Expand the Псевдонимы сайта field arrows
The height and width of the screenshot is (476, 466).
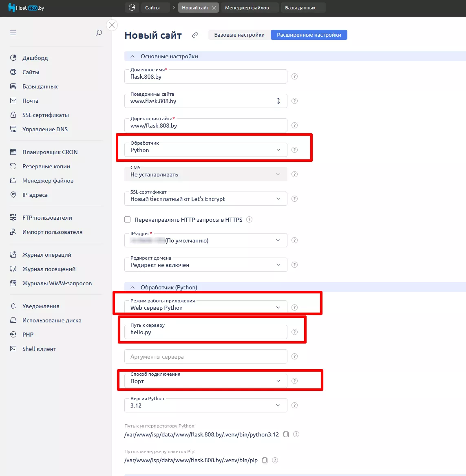click(x=278, y=101)
